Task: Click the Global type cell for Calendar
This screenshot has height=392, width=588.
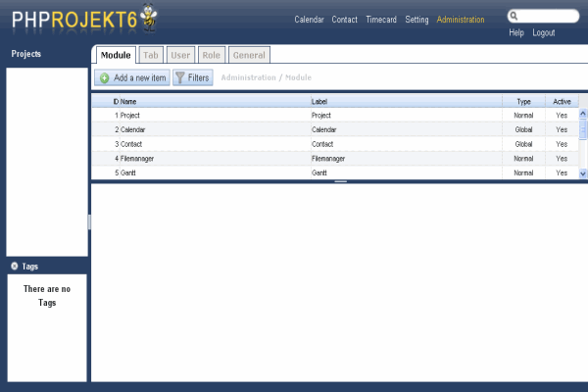Action: click(523, 129)
